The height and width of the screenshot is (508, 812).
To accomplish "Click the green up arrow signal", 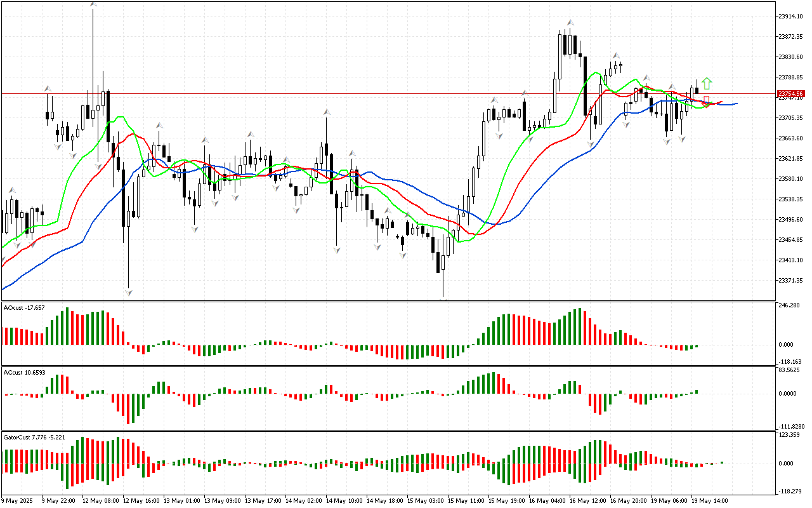I will point(707,83).
